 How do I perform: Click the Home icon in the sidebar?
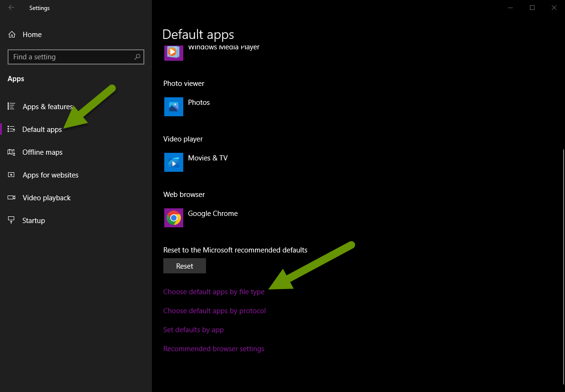[x=11, y=34]
